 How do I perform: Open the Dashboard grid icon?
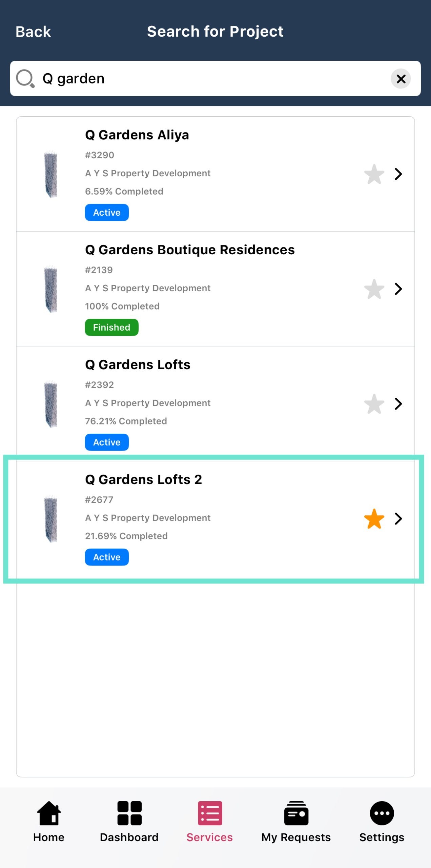tap(129, 813)
